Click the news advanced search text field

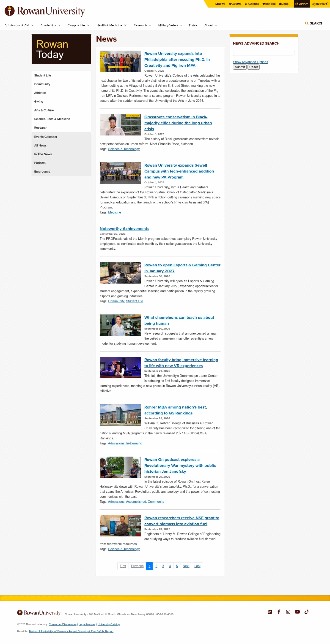pyautogui.click(x=263, y=53)
